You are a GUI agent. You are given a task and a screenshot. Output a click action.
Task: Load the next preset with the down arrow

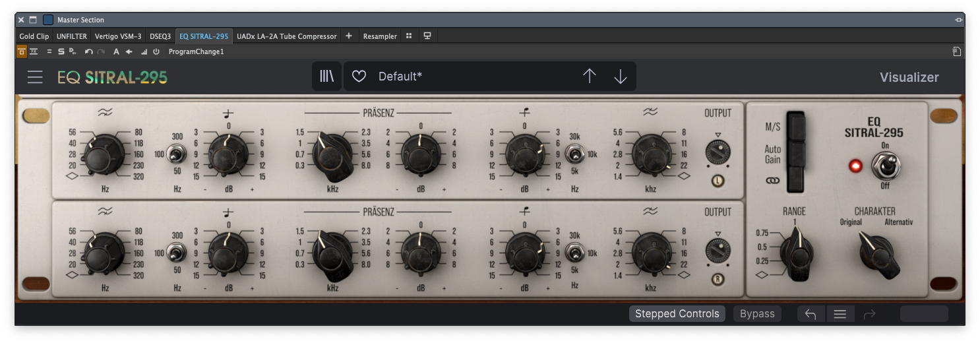click(620, 77)
